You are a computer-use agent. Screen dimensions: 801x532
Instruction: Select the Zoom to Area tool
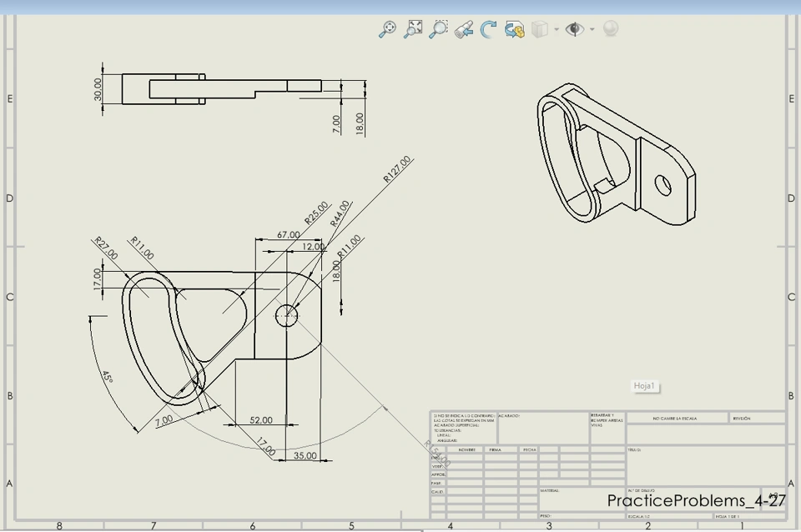(438, 29)
